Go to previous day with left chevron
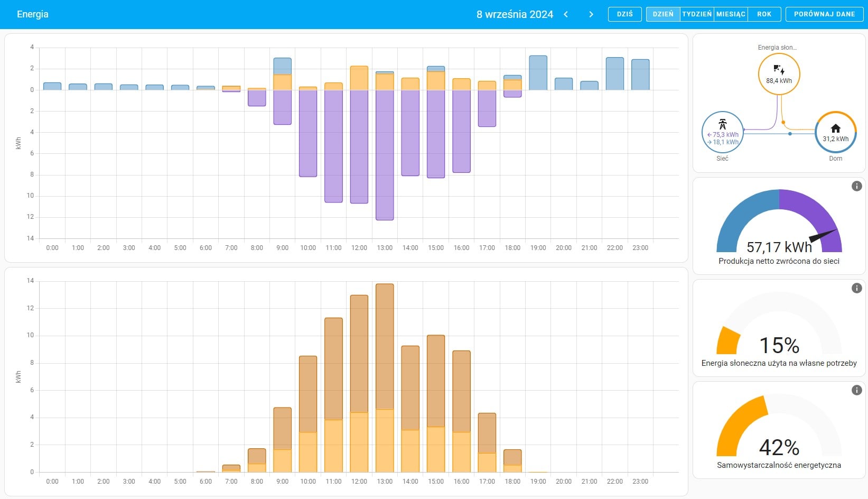868x499 pixels. (566, 14)
